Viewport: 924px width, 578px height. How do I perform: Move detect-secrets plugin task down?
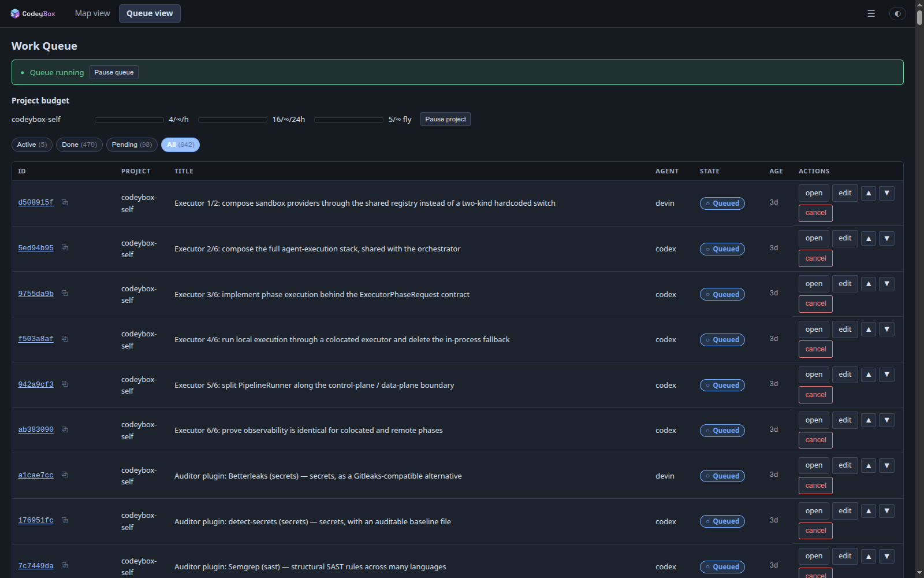tap(887, 511)
